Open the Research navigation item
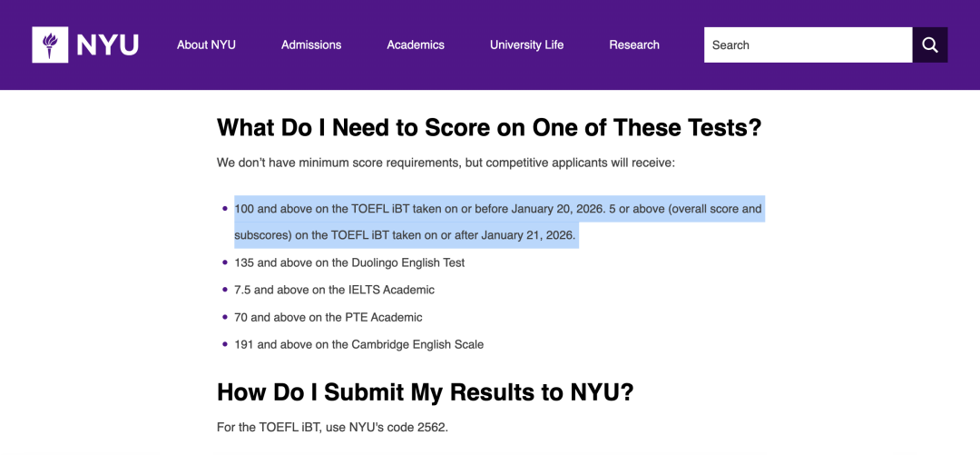This screenshot has height=455, width=980. [634, 45]
